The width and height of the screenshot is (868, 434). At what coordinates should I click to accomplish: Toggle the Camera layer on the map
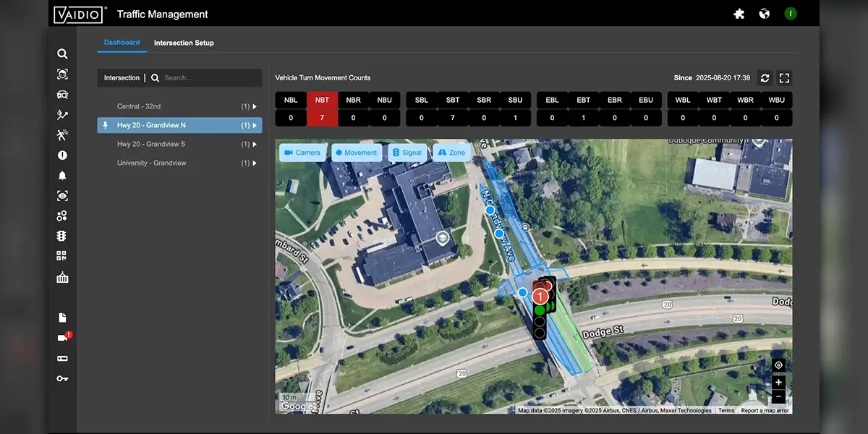(x=302, y=153)
